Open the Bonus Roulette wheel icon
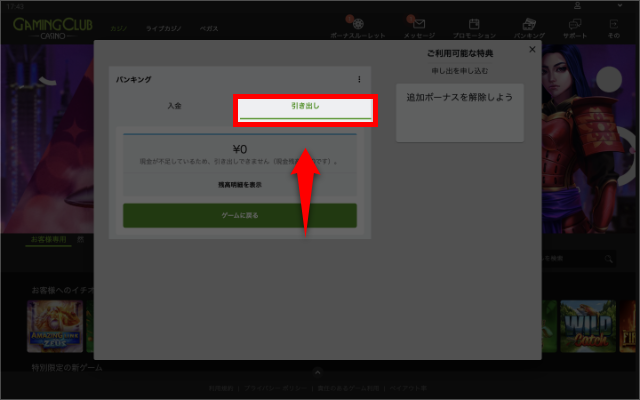640x400 pixels. [x=358, y=24]
